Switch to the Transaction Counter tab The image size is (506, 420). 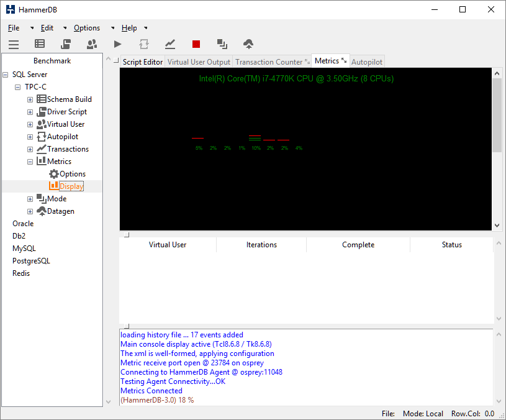point(269,62)
